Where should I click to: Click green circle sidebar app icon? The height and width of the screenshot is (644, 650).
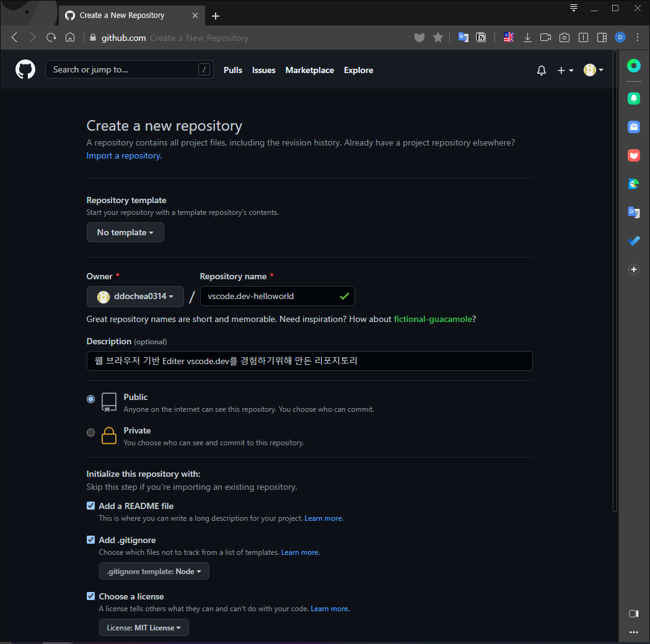point(634,66)
